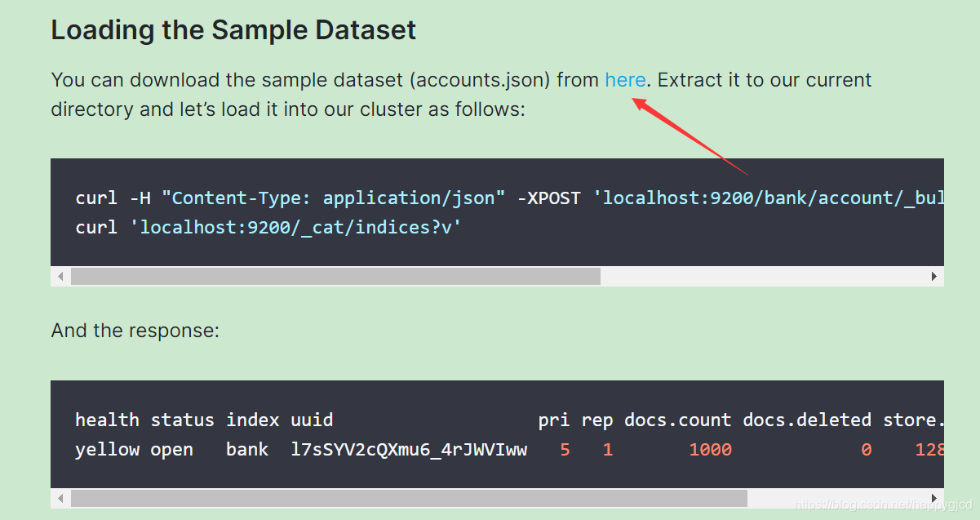Click the '(accounts.json)' text in the paragraph
The height and width of the screenshot is (520, 980).
(480, 80)
